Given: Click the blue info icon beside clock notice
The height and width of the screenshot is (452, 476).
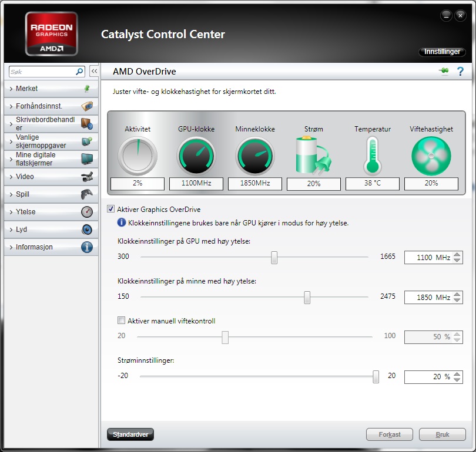Looking at the screenshot, I should (x=121, y=222).
